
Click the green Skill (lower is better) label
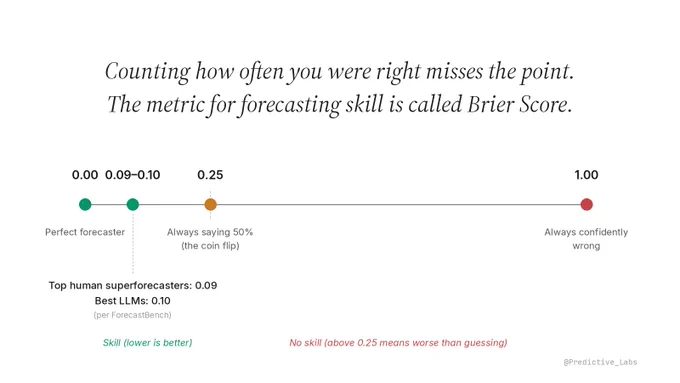pos(147,343)
